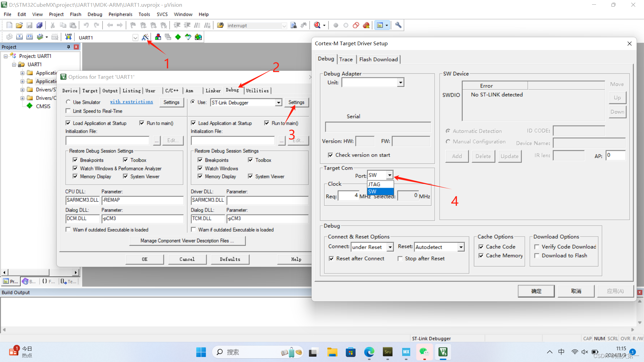Open the Reset Autodetect dropdown

click(461, 247)
